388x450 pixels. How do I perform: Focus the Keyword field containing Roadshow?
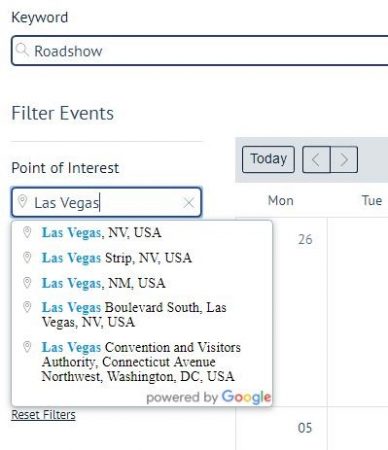click(x=200, y=50)
